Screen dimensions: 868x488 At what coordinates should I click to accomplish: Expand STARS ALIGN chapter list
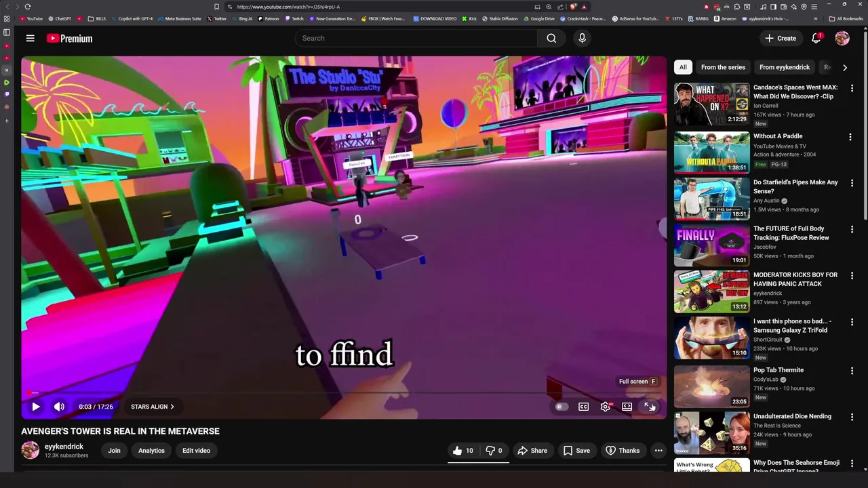coord(153,407)
